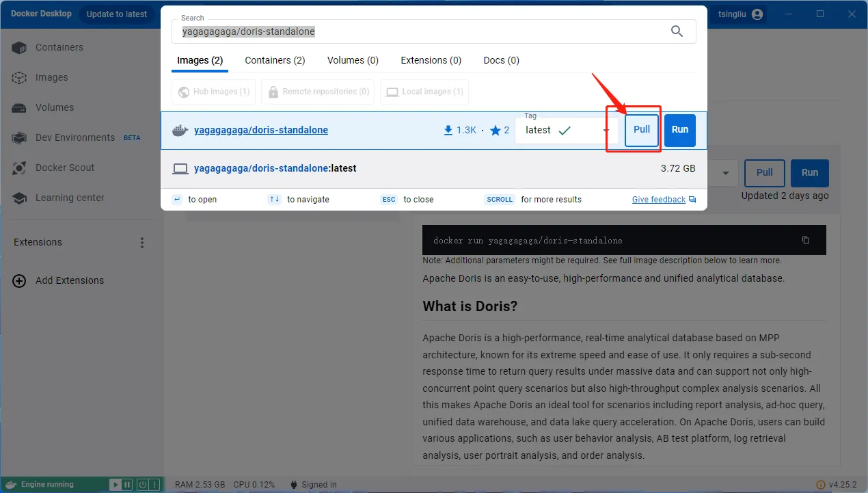Open Containers in the sidebar
Image resolution: width=868 pixels, height=493 pixels.
pyautogui.click(x=59, y=48)
